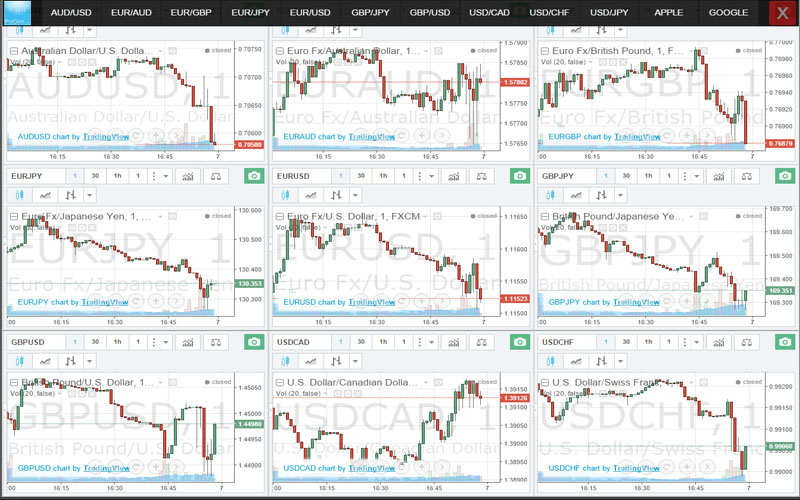Close the panel with the red X
The image size is (800, 500).
(x=781, y=12)
